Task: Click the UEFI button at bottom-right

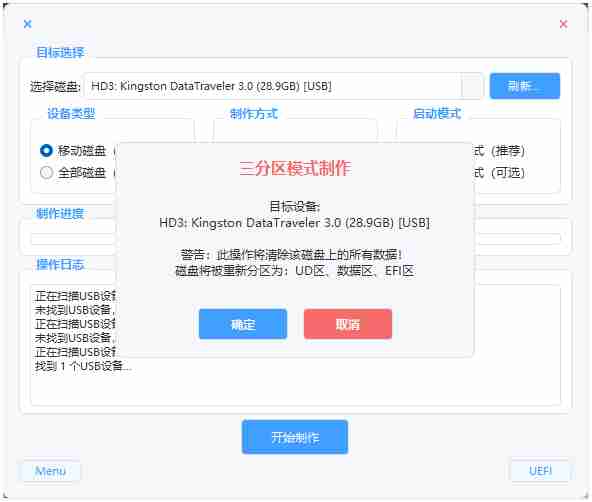Action: 540,471
